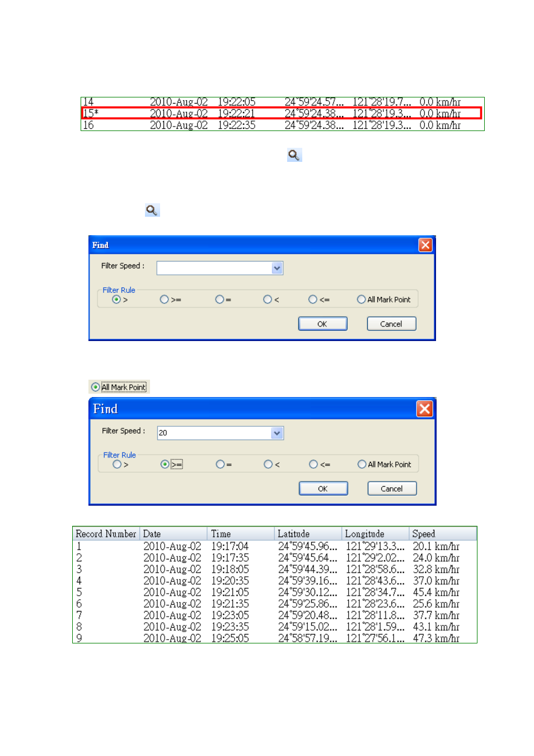Screen dimensions: 534x756
Task: Select the standalone All Mark Point radio sample
Action: pos(96,387)
